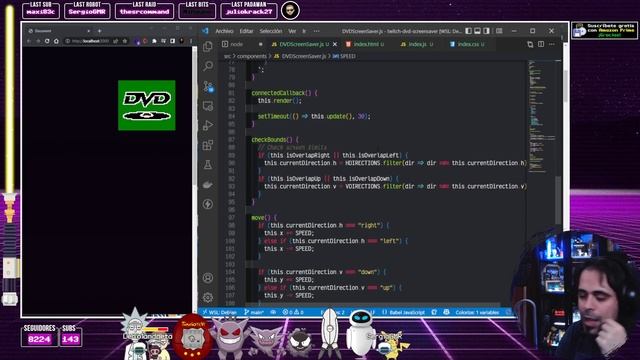Open the Remote Explorer view

click(208, 106)
